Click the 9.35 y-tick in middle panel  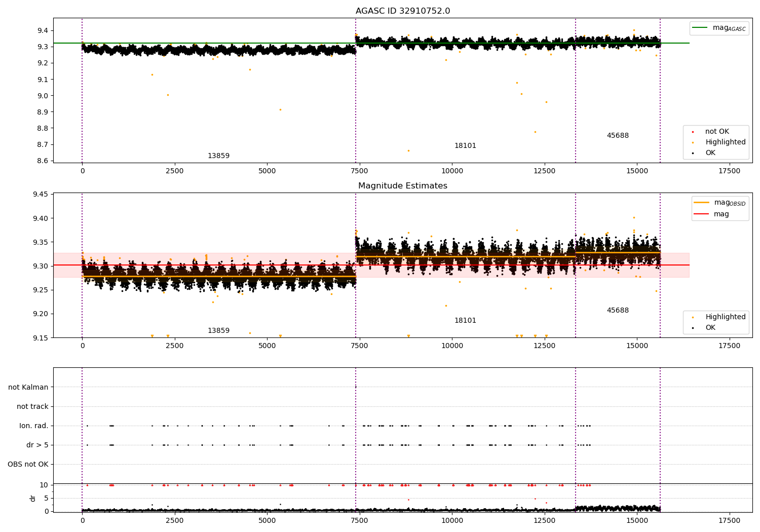[41, 242]
